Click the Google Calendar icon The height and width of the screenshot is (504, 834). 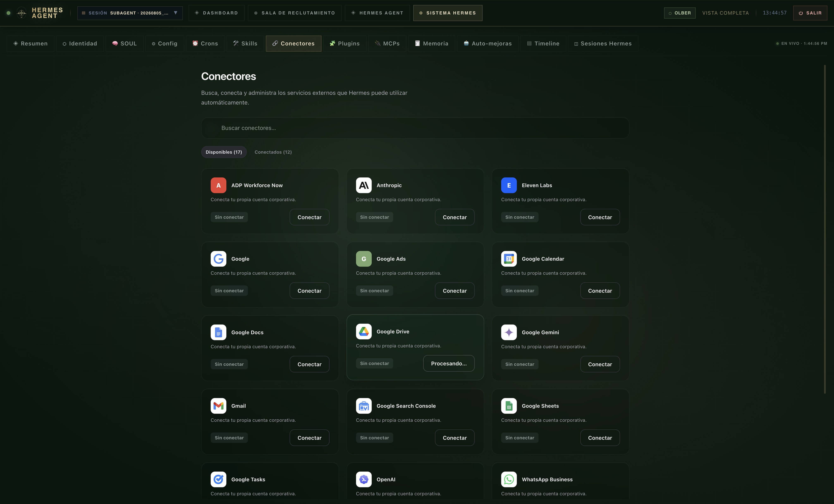coord(509,258)
